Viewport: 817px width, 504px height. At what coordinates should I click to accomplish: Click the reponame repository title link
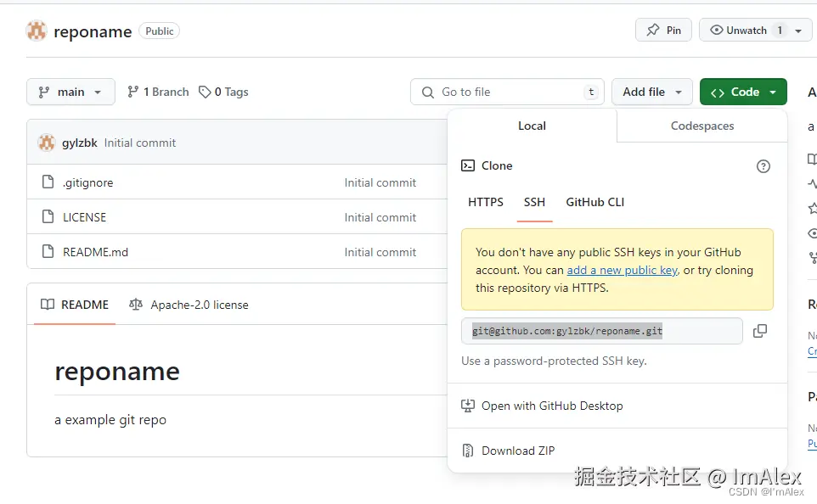[x=93, y=31]
